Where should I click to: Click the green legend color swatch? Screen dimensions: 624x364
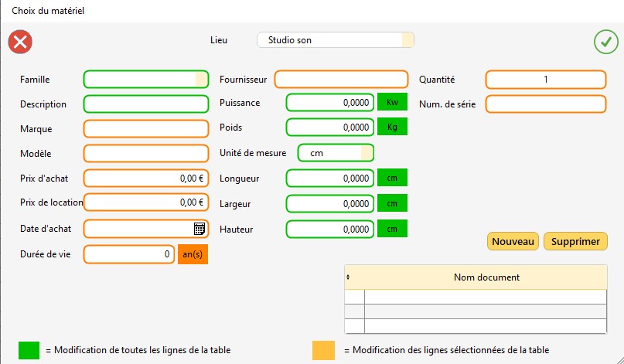click(29, 349)
